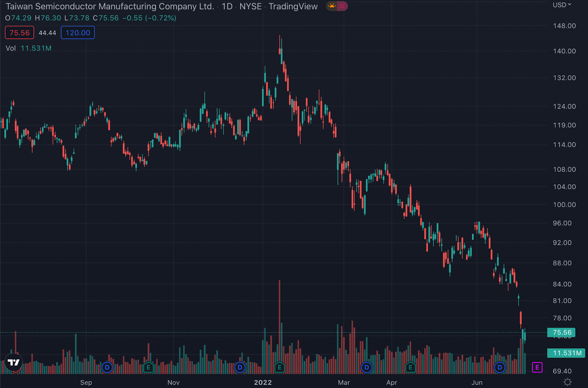Click the 132.00 price axis label
The width and height of the screenshot is (588, 388).
(564, 78)
